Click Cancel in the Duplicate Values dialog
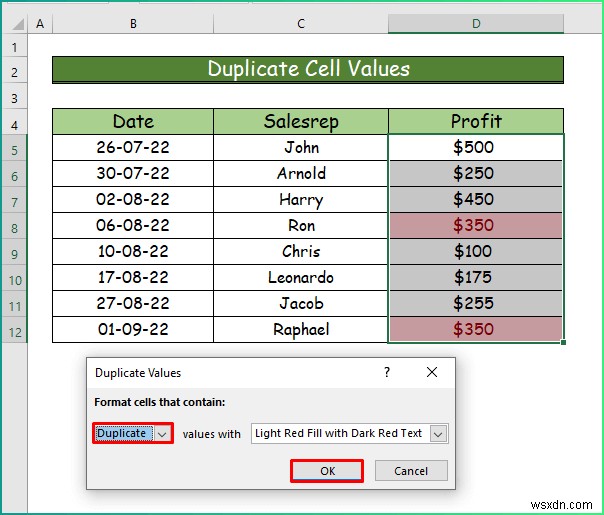This screenshot has width=604, height=515. coord(411,471)
